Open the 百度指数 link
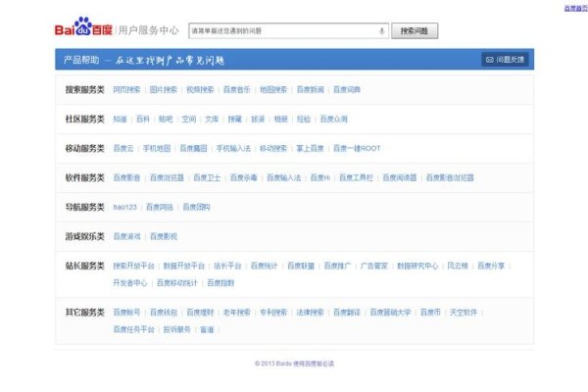This screenshot has width=588, height=392. pyautogui.click(x=220, y=283)
